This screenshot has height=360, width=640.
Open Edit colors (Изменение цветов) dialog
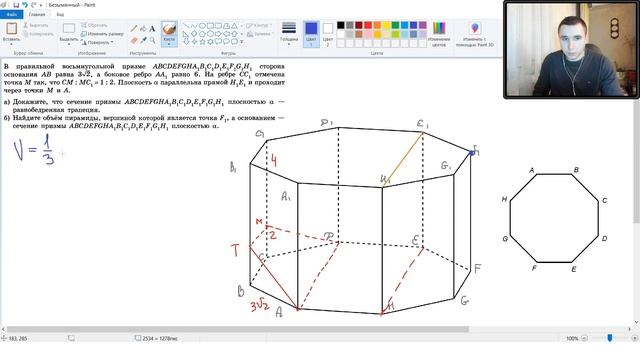pyautogui.click(x=439, y=34)
